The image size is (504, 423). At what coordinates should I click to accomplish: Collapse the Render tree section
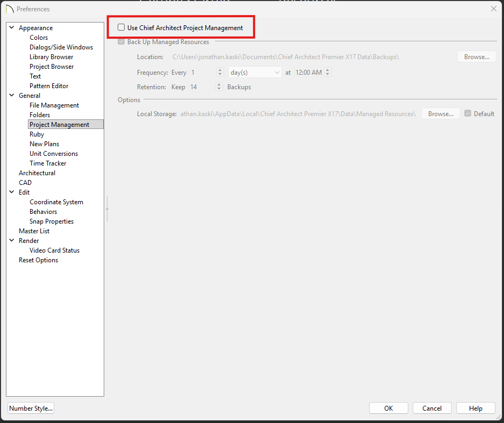click(12, 241)
